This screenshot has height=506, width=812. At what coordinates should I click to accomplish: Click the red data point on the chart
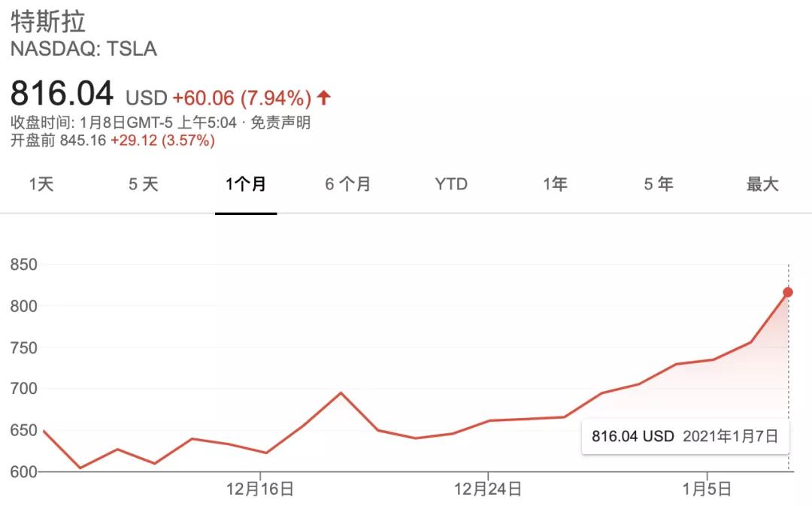pyautogui.click(x=787, y=292)
